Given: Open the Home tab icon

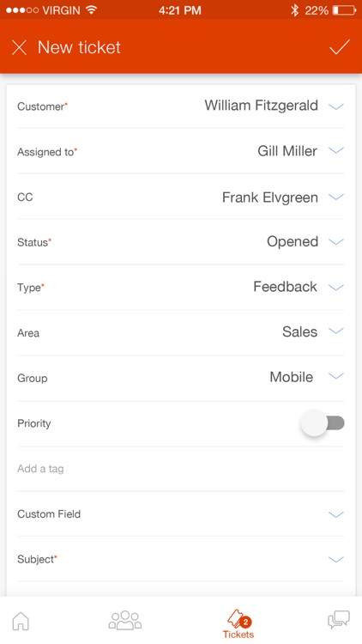Looking at the screenshot, I should point(21,621).
